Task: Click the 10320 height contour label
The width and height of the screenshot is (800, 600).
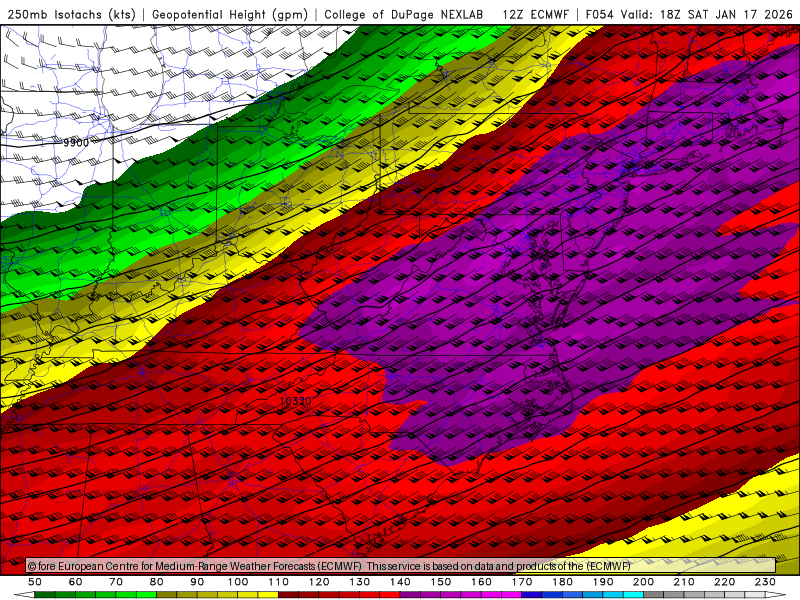Action: coord(295,401)
